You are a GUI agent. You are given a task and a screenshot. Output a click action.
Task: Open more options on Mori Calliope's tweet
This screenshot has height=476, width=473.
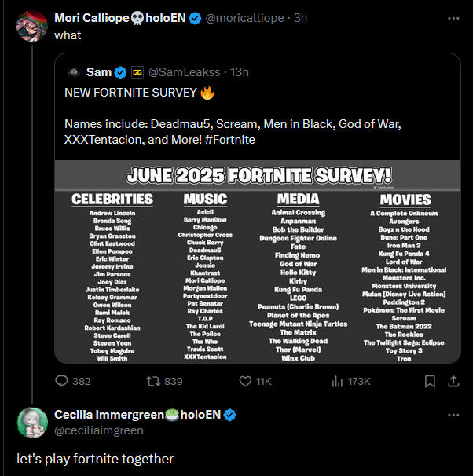[453, 18]
